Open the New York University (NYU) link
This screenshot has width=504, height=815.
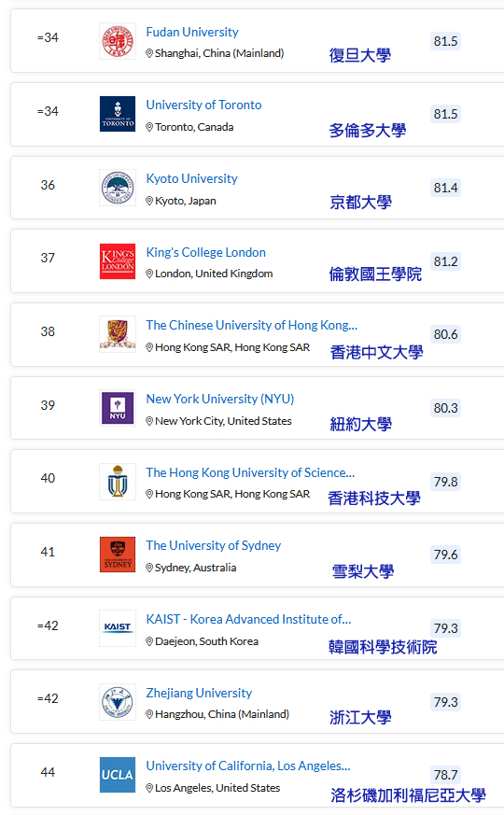pos(220,400)
